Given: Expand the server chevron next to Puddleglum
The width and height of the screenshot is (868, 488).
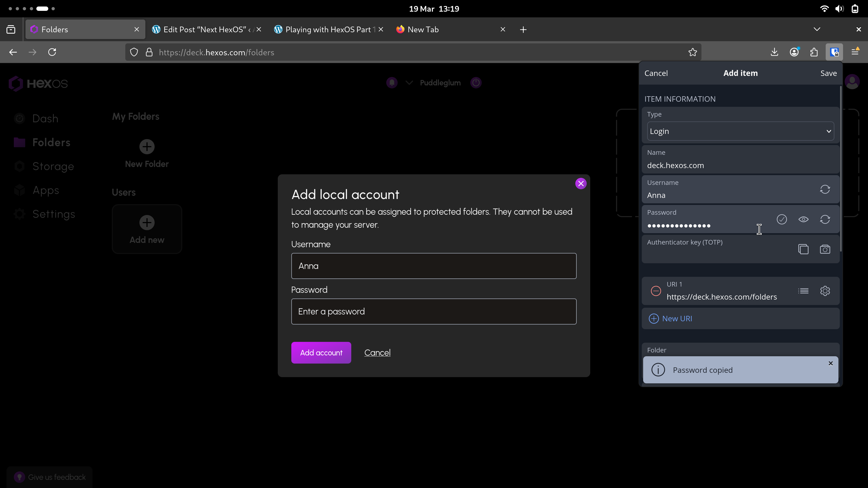Looking at the screenshot, I should (409, 82).
